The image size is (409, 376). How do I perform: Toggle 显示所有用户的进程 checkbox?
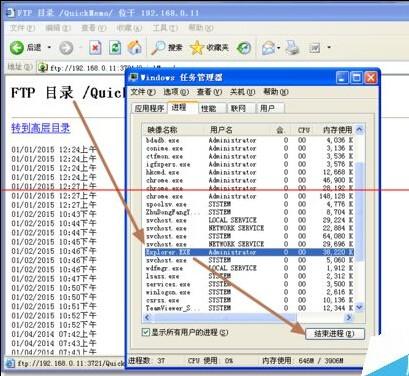[146, 332]
